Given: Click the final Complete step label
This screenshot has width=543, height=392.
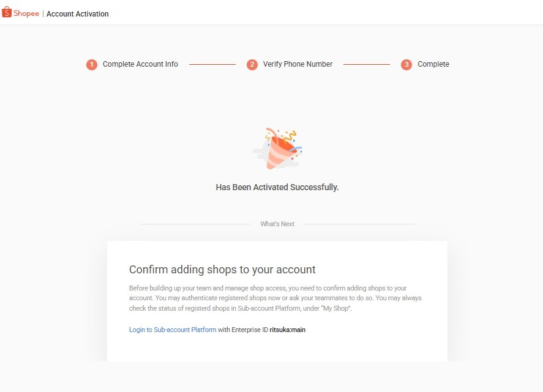Looking at the screenshot, I should pos(433,64).
